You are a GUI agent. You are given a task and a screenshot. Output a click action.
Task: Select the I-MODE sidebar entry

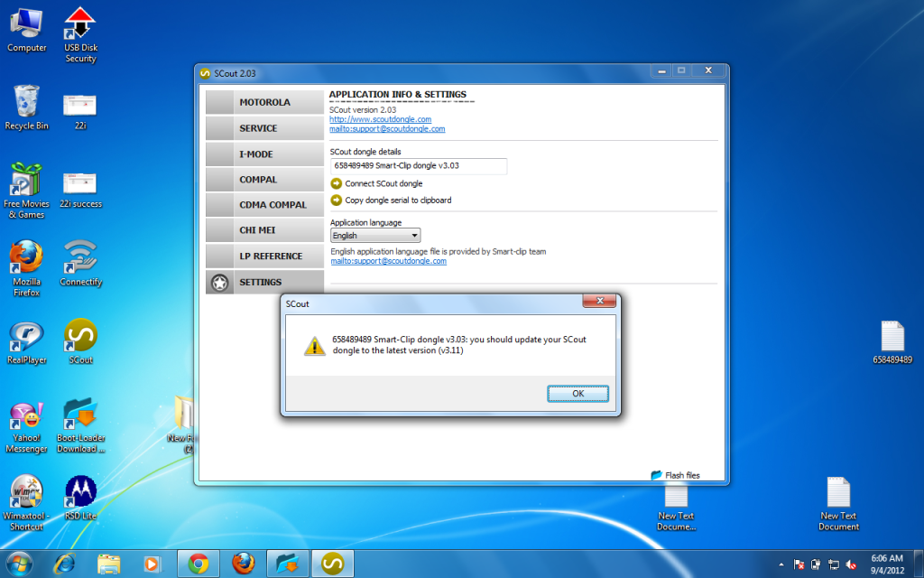(264, 154)
